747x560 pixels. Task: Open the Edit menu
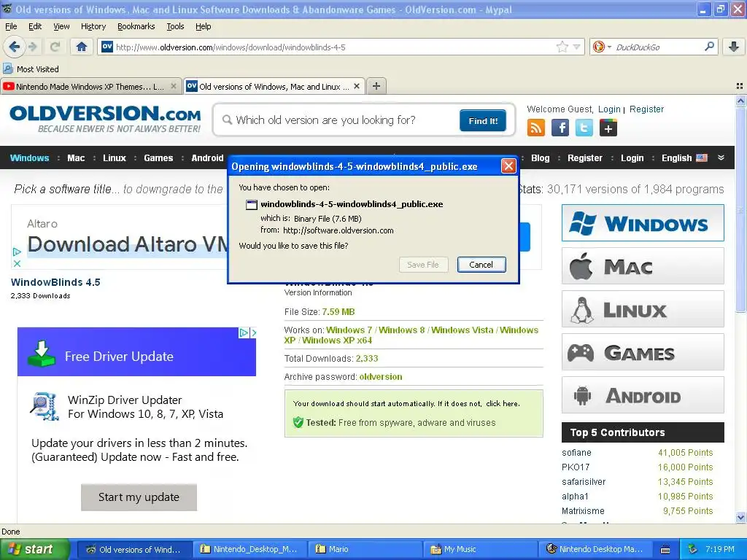pos(35,26)
